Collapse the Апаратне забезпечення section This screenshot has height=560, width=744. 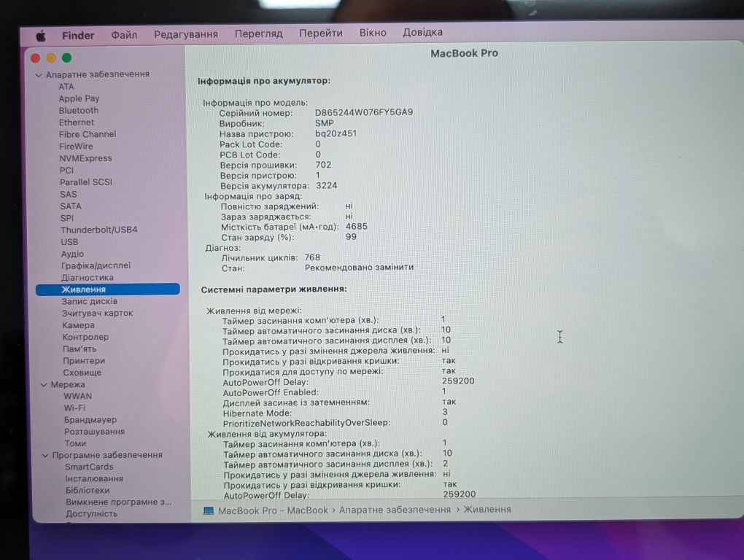39,75
